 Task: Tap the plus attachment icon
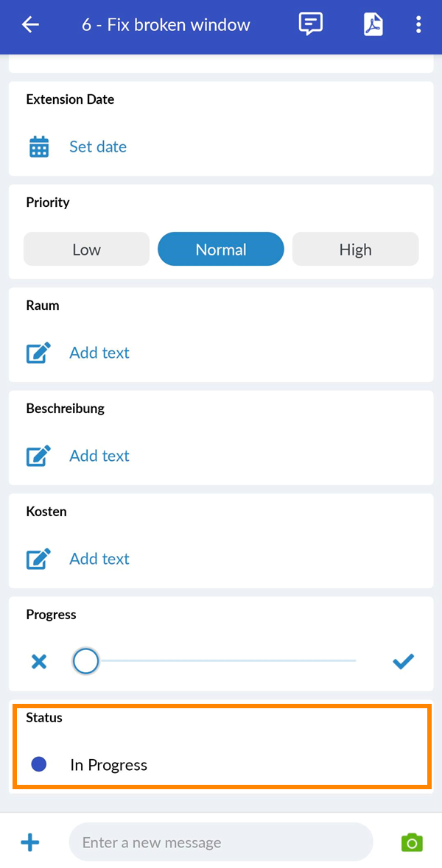coord(30,842)
